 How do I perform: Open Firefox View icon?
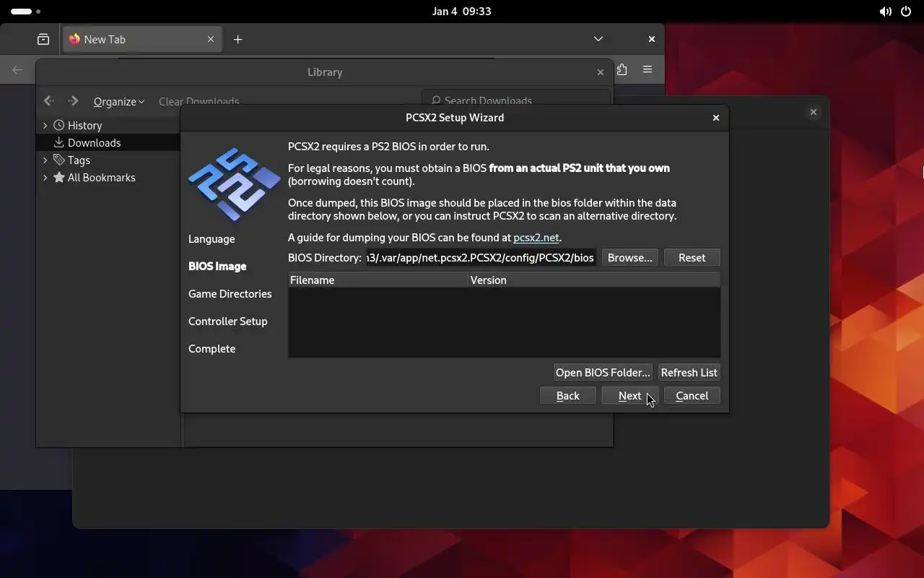click(x=43, y=39)
